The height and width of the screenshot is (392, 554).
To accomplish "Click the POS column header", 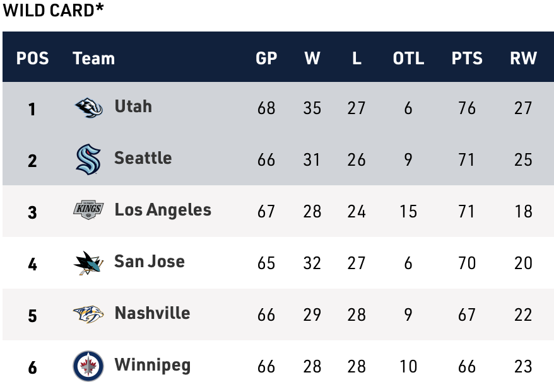I will (x=32, y=59).
